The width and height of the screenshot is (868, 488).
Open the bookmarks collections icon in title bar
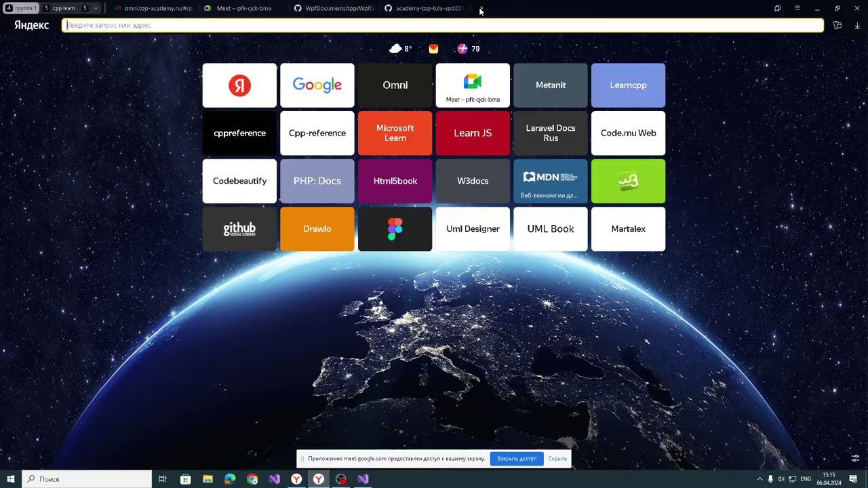[777, 8]
